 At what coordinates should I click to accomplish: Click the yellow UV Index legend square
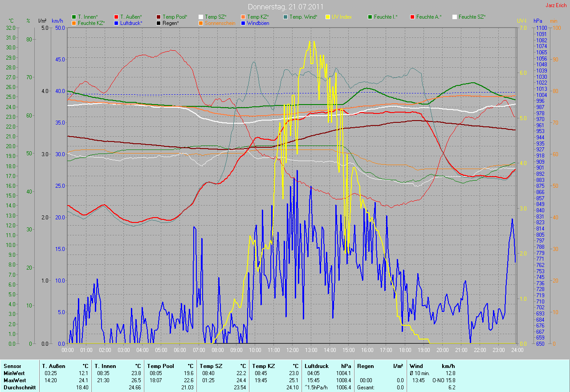click(x=328, y=17)
